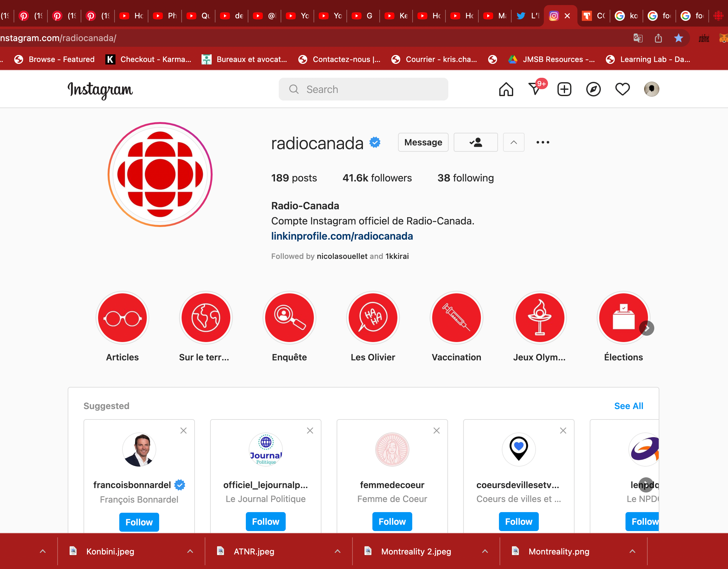Follow femmedecoeur

[392, 521]
